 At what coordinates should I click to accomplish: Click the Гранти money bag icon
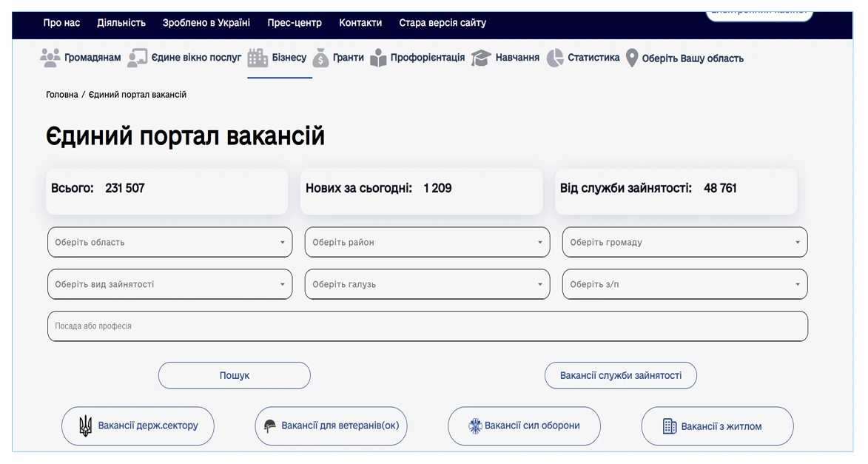[x=320, y=58]
